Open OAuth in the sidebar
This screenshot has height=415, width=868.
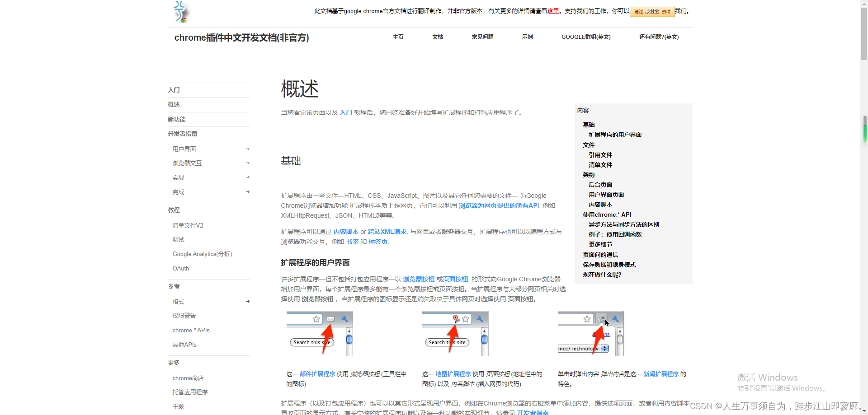180,268
